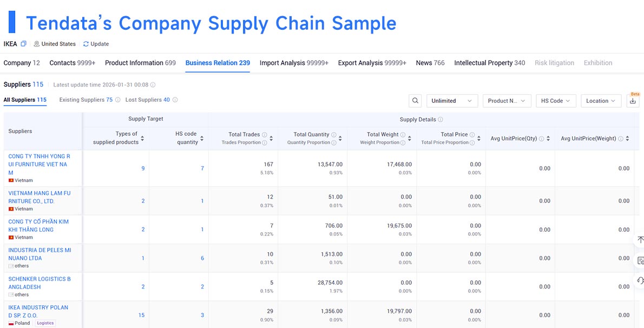644x328 pixels.
Task: Click the 28,754.00 total quantity cell
Action: 330,283
